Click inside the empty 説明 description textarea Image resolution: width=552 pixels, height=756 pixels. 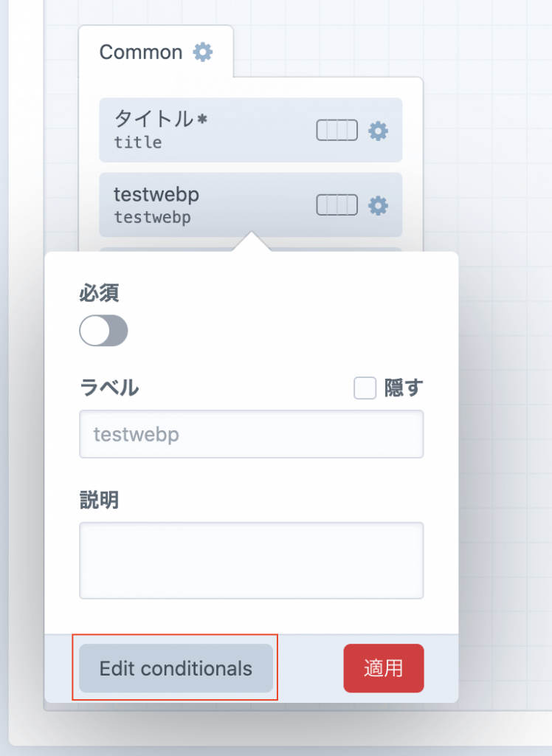[251, 560]
